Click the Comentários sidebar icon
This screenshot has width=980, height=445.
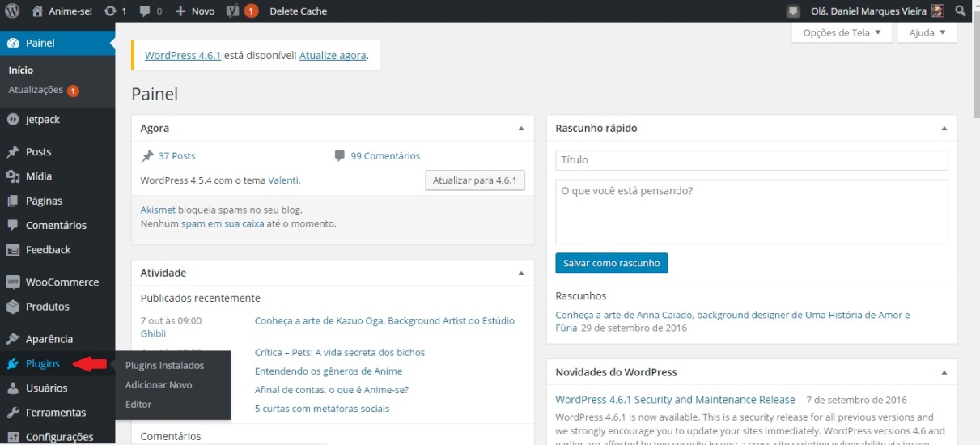point(12,225)
